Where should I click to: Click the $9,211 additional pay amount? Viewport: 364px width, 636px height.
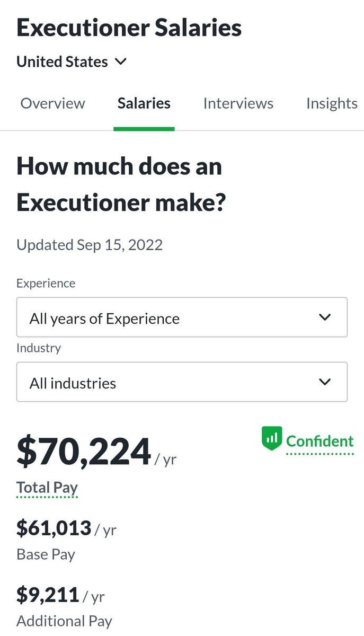pyautogui.click(x=48, y=595)
